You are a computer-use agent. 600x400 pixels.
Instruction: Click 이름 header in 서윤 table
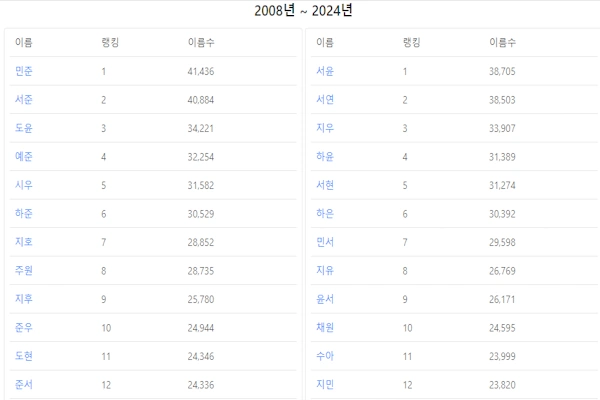(325, 42)
